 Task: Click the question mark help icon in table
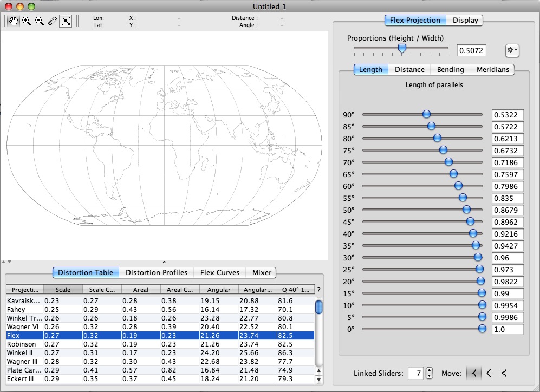coord(318,290)
